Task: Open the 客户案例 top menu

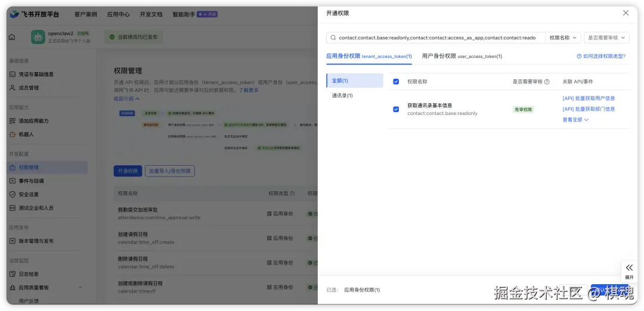Action: (85, 14)
